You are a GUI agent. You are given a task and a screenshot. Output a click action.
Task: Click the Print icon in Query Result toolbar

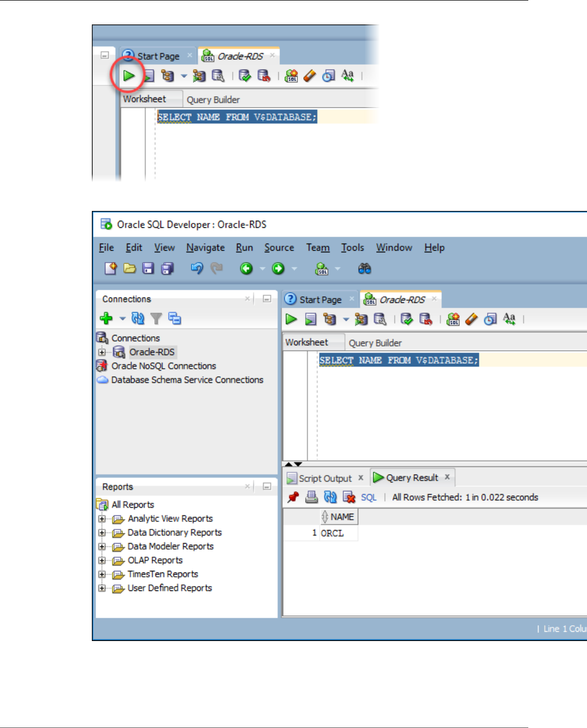tap(311, 497)
